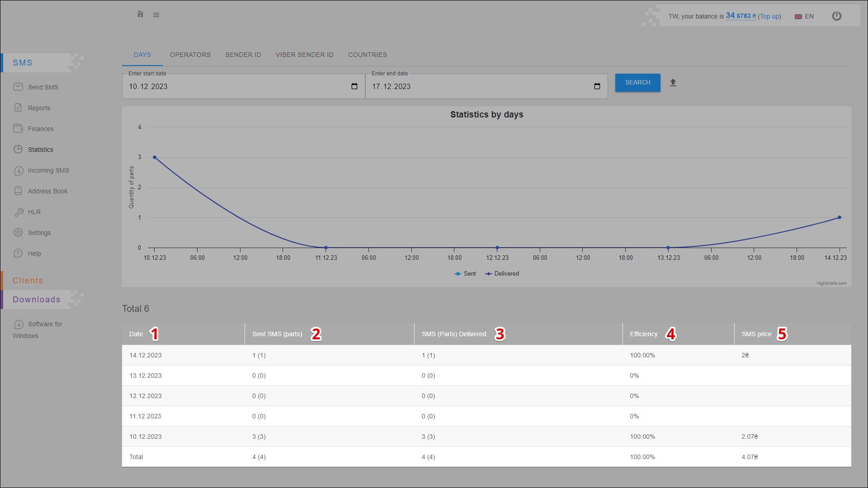Viewport: 868px width, 488px height.
Task: Click the home icon in the top bar
Action: point(140,14)
